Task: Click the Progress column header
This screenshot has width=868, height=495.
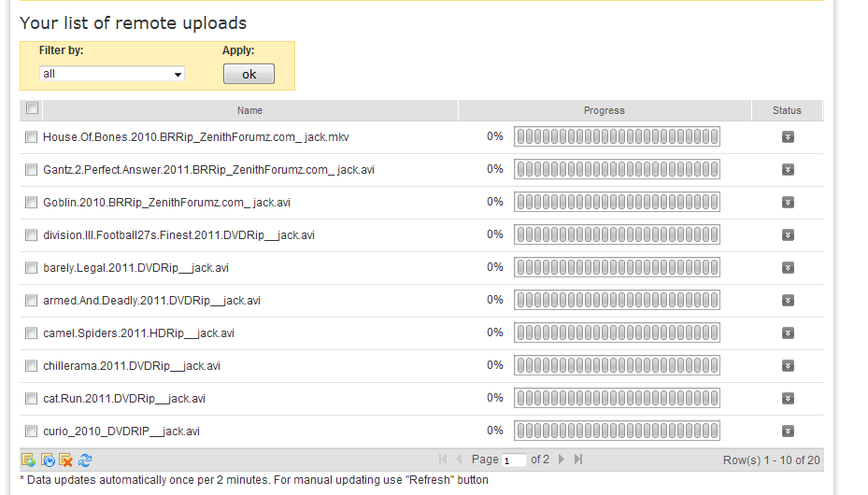Action: 604,110
